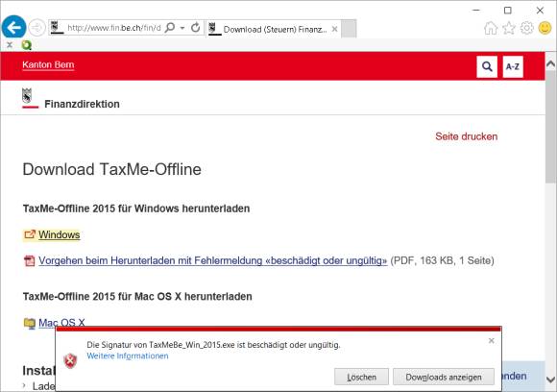
Task: Click the signature invalid message text
Action: [x=213, y=345]
